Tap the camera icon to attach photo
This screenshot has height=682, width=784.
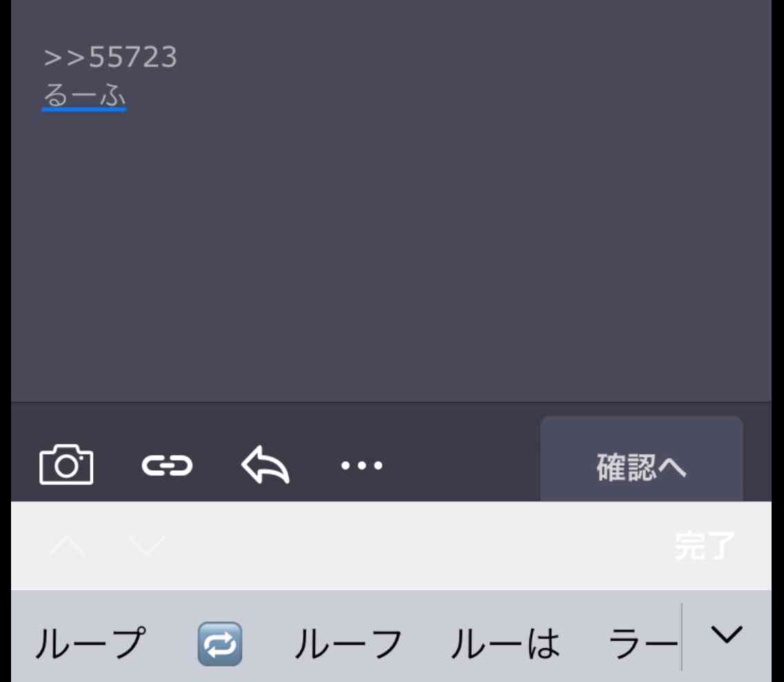point(66,465)
